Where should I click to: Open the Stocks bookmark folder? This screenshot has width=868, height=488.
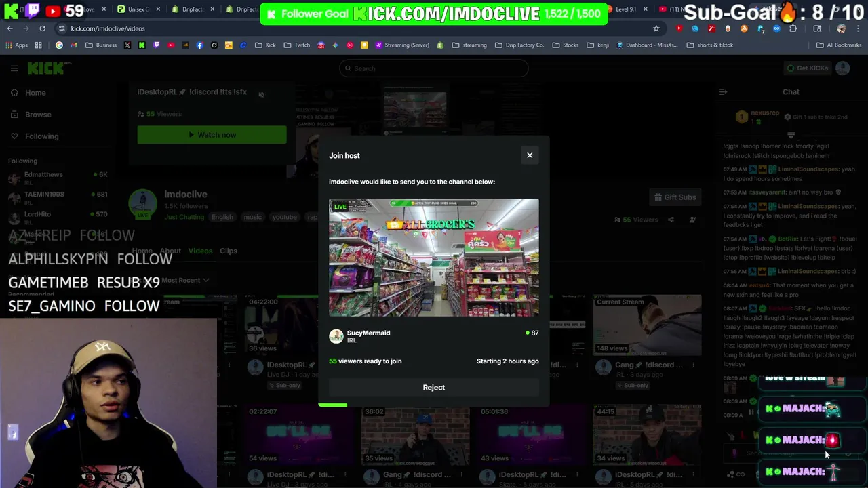pyautogui.click(x=566, y=45)
